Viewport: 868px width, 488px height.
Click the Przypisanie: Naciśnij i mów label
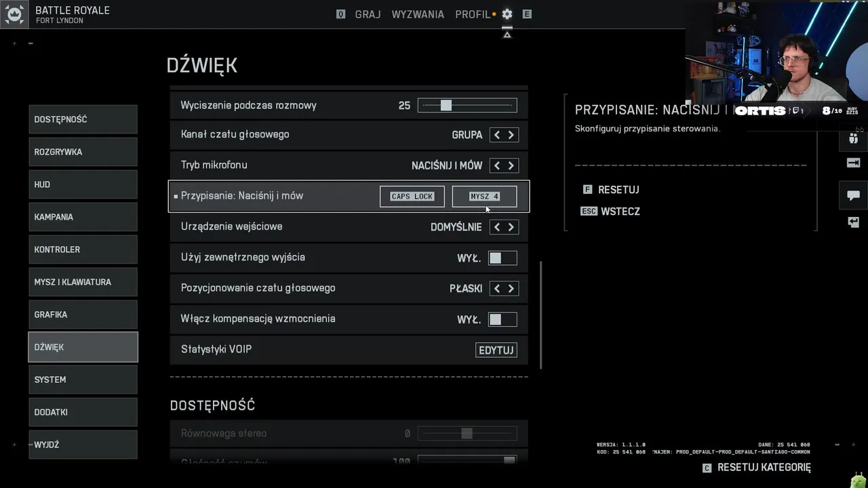pyautogui.click(x=242, y=196)
